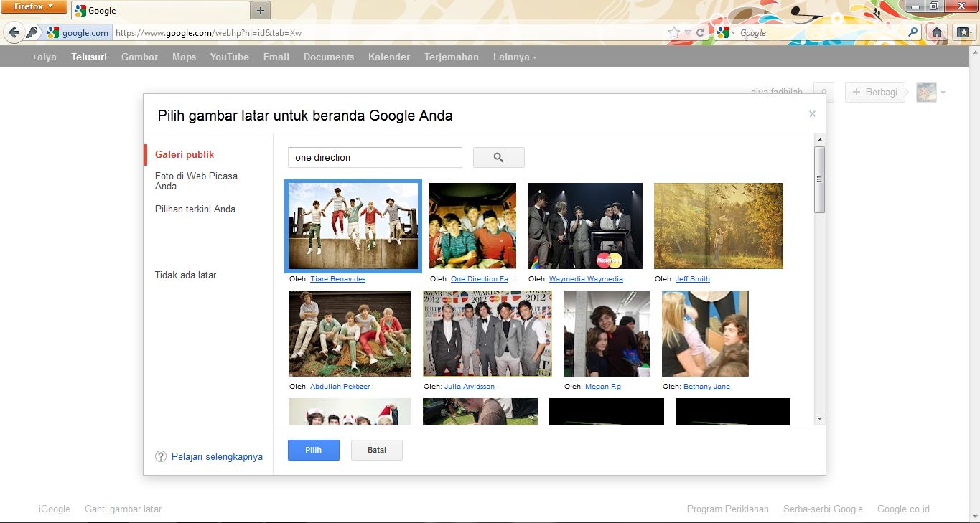Click the profile avatar thumbnail
980x523 pixels.
click(926, 92)
